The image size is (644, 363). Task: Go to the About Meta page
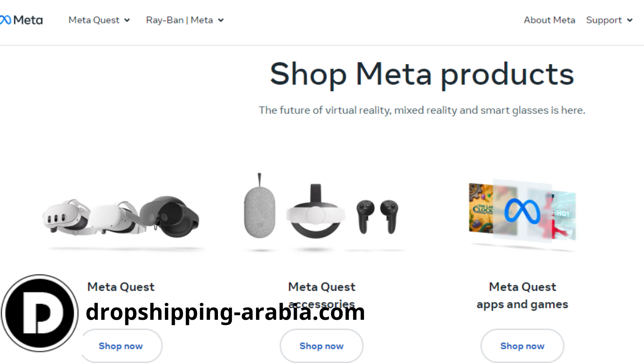549,20
